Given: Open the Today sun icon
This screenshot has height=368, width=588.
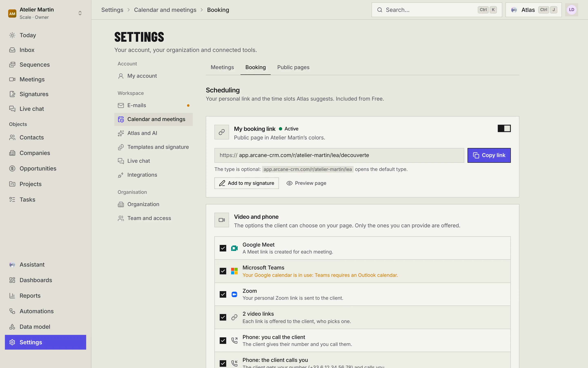Looking at the screenshot, I should 12,35.
